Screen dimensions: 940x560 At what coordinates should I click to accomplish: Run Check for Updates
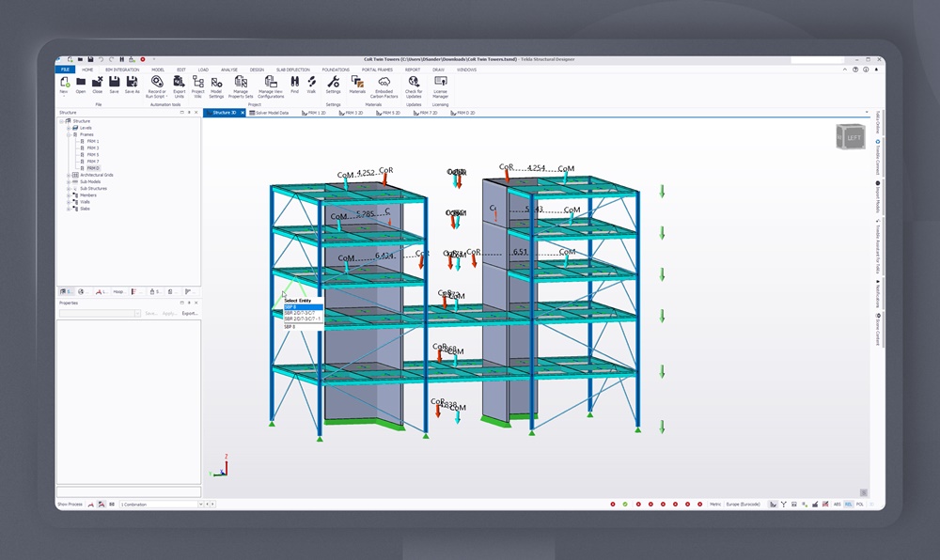click(413, 85)
